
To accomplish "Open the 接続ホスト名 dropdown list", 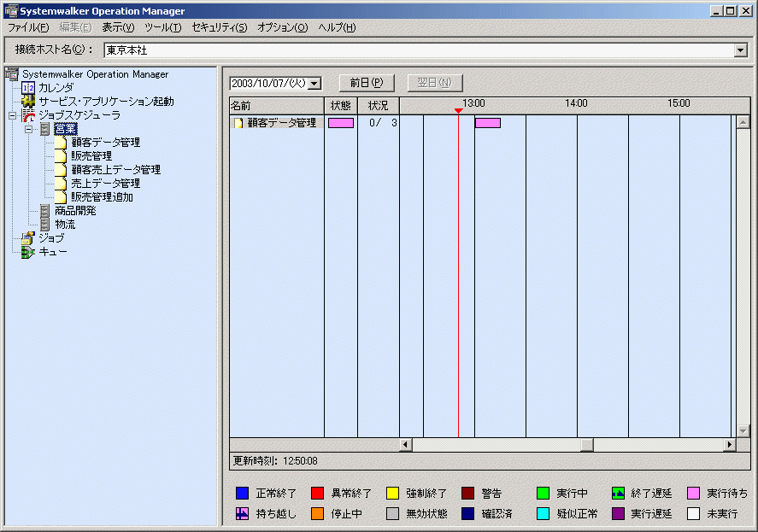I will point(740,50).
